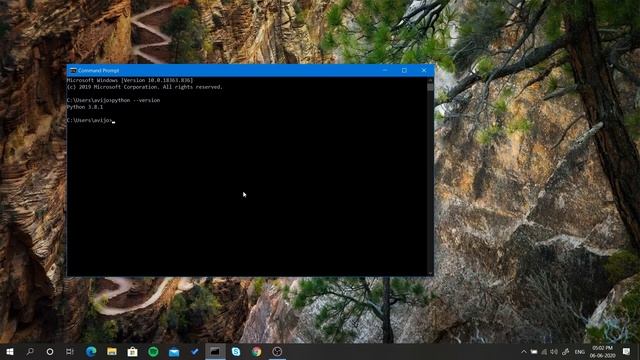Open the Action Center notifications
The width and height of the screenshot is (640, 360).
tap(626, 351)
